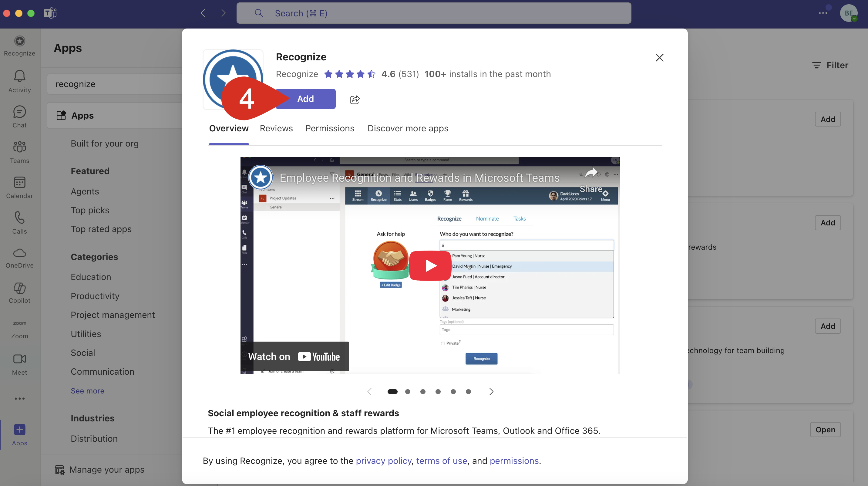
Task: Play the YouTube video preview
Action: tap(430, 265)
